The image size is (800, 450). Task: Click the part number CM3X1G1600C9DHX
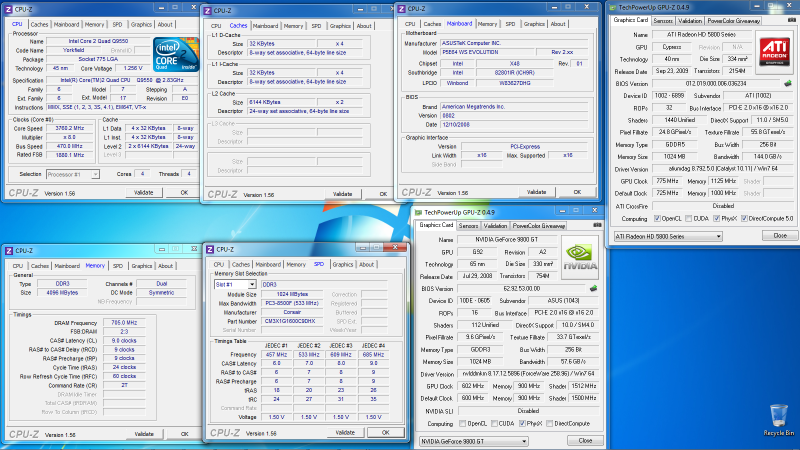(290, 321)
